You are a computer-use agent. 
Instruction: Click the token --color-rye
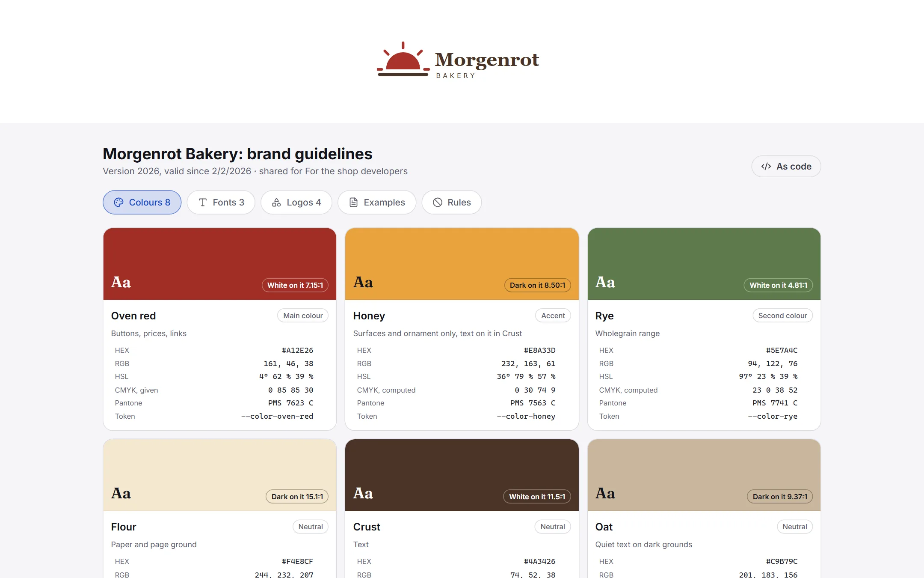click(x=773, y=416)
